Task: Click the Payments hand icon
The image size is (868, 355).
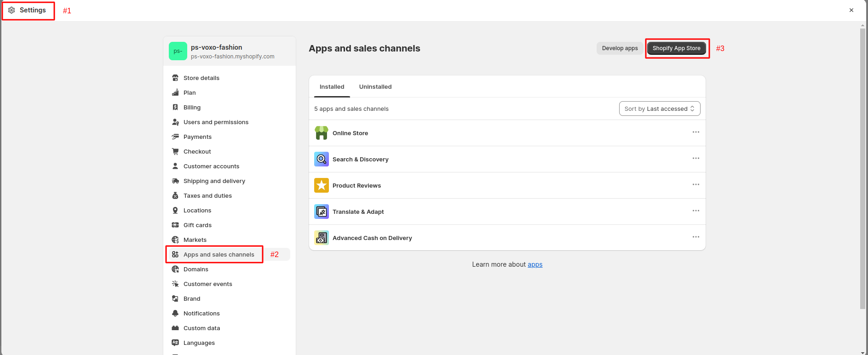Action: pos(175,137)
